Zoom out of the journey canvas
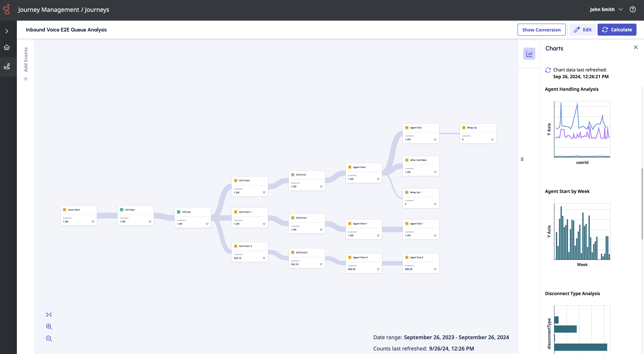Screen dimensions: 644x354 (49, 338)
